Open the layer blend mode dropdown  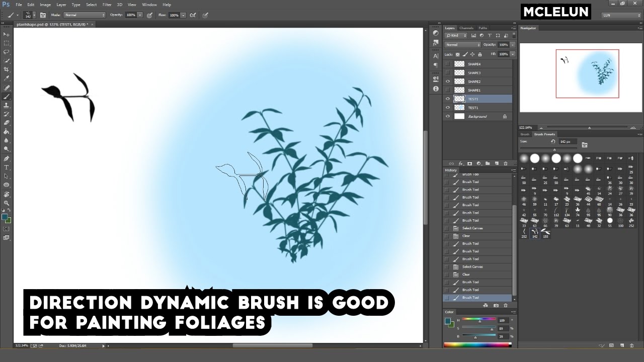[463, 45]
